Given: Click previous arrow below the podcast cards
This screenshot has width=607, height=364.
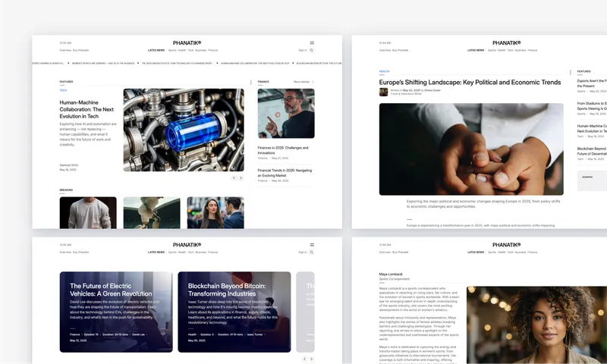Looking at the screenshot, I should (304, 359).
